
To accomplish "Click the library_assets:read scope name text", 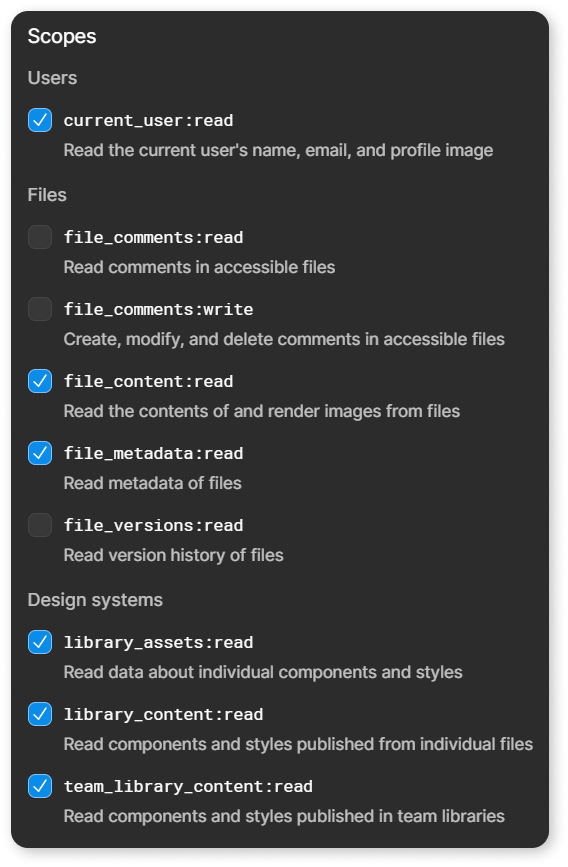I will 158,643.
